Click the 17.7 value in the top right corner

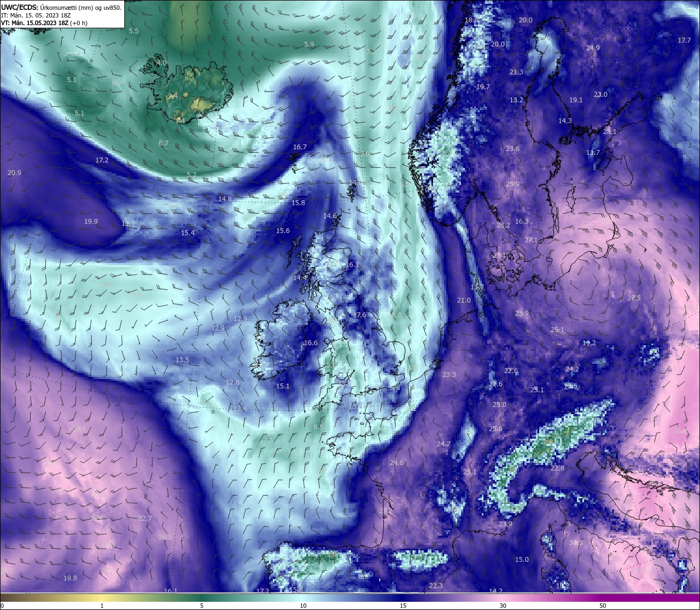click(684, 40)
